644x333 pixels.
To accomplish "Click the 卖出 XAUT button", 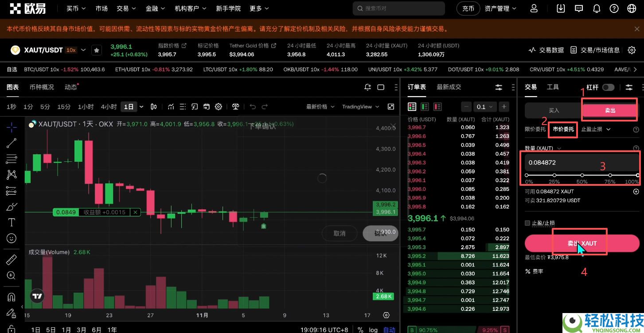I will pyautogui.click(x=582, y=243).
